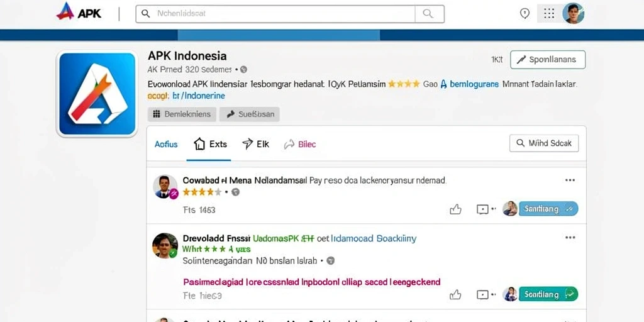Switch to the Elk tab

click(x=255, y=144)
